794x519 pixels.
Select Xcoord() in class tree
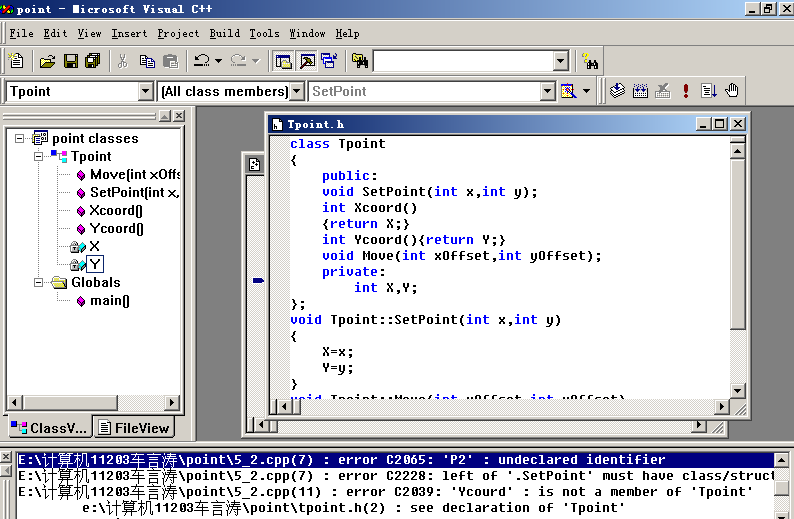tap(116, 211)
